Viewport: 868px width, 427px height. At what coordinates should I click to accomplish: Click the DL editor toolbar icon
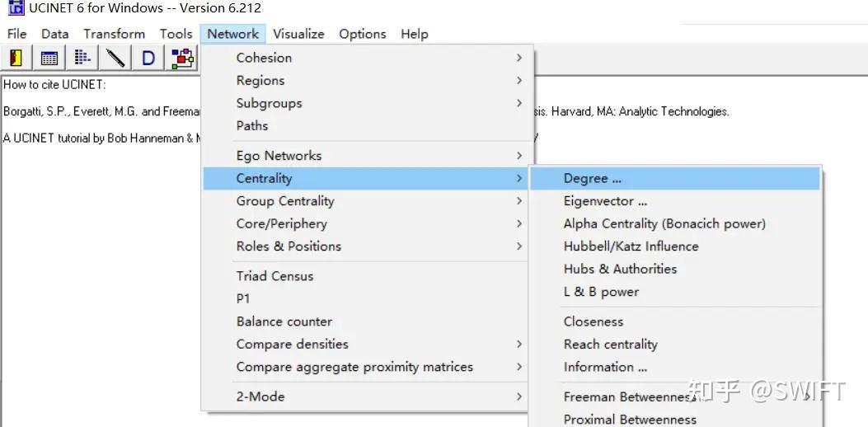[82, 58]
